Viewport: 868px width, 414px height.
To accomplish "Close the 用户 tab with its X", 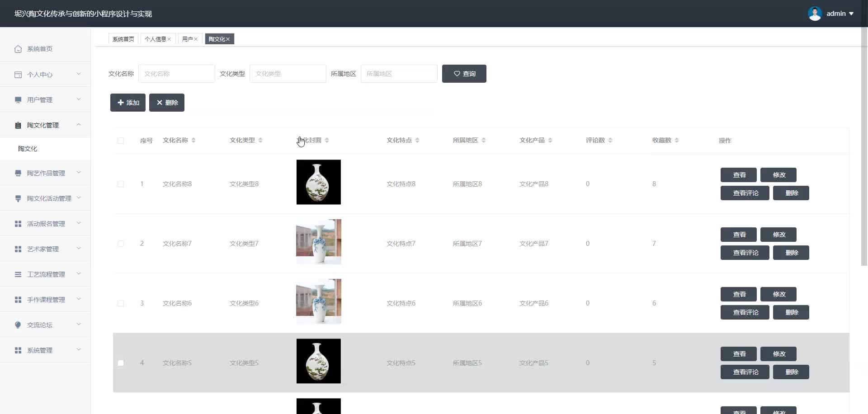I will point(196,39).
